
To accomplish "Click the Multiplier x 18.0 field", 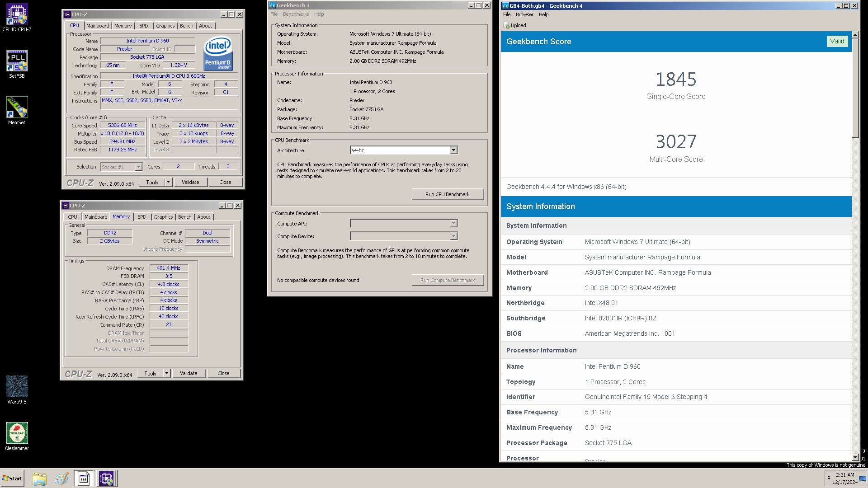I will pyautogui.click(x=123, y=133).
